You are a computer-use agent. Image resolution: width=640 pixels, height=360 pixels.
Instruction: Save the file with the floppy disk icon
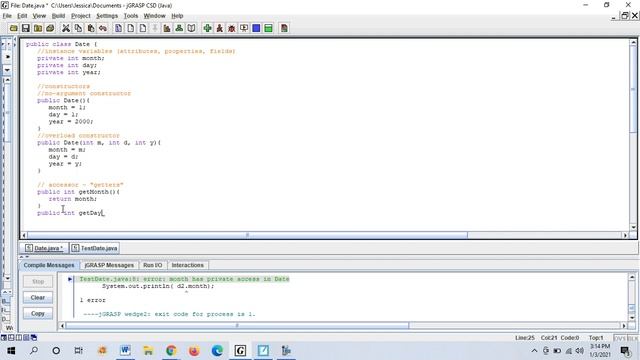click(26, 28)
